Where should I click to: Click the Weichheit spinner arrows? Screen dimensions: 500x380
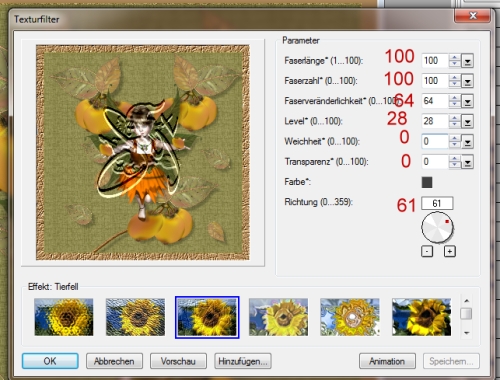[x=454, y=142]
